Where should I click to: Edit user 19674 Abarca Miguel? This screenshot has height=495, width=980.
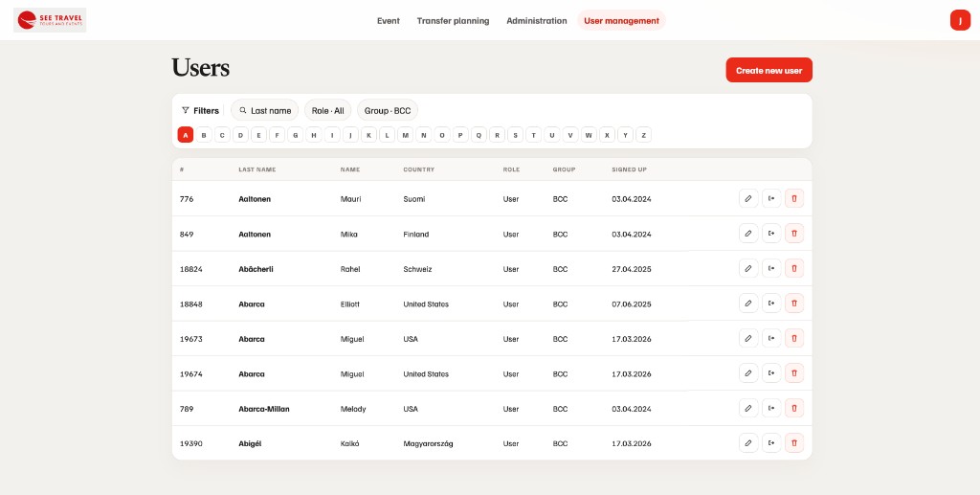[x=748, y=373]
